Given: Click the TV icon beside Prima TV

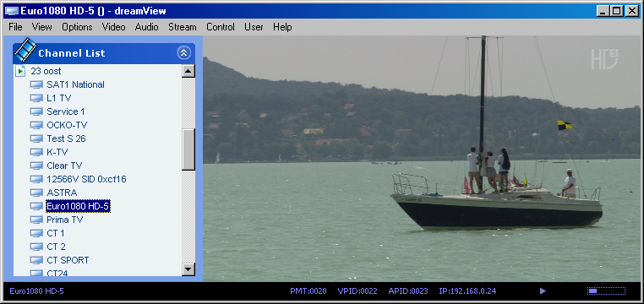Looking at the screenshot, I should 36,220.
